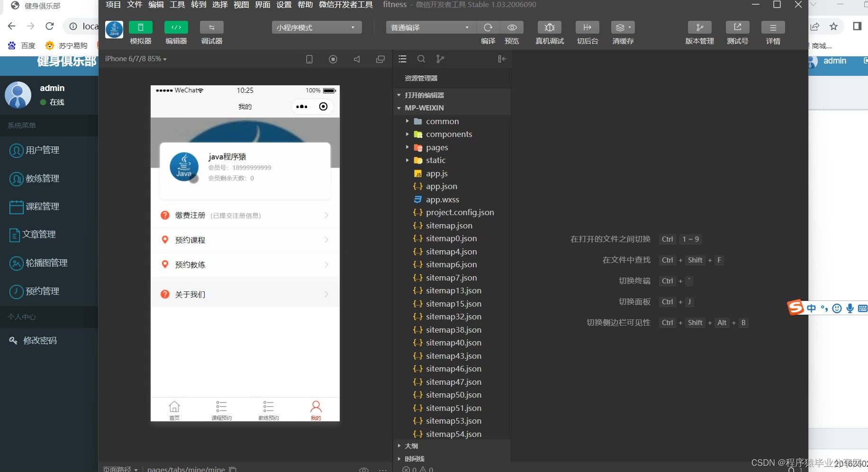Detach simulator into separate window icon
Image resolution: width=868 pixels, height=472 pixels.
[380, 59]
